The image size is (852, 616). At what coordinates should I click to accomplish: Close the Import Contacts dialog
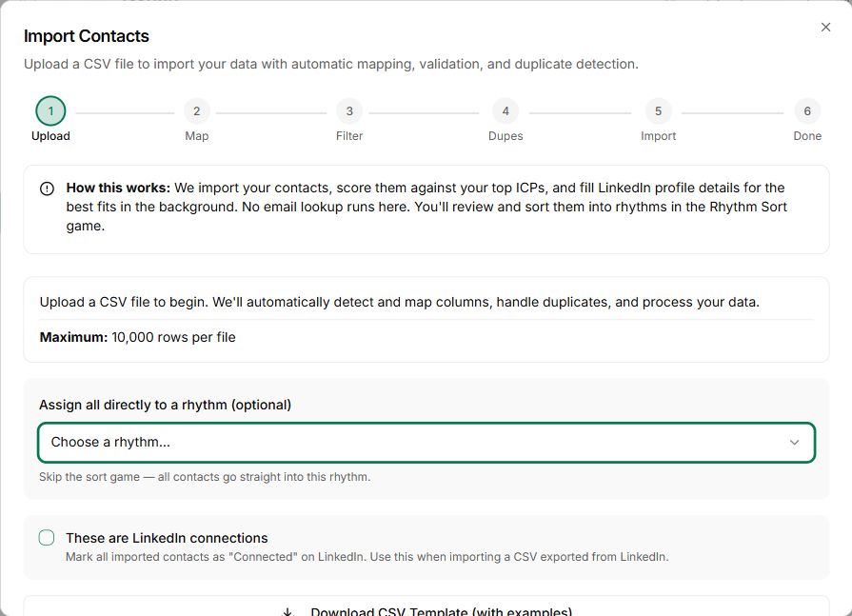pyautogui.click(x=825, y=28)
